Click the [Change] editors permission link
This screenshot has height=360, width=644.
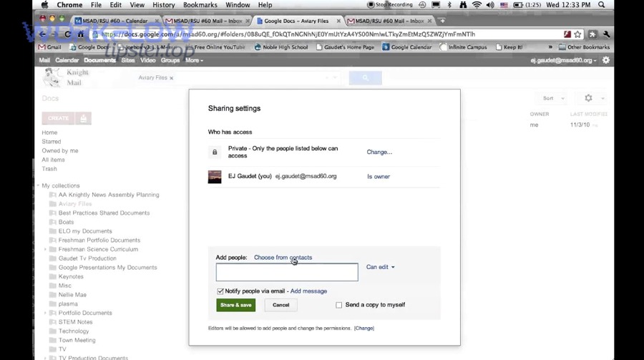[364, 329]
